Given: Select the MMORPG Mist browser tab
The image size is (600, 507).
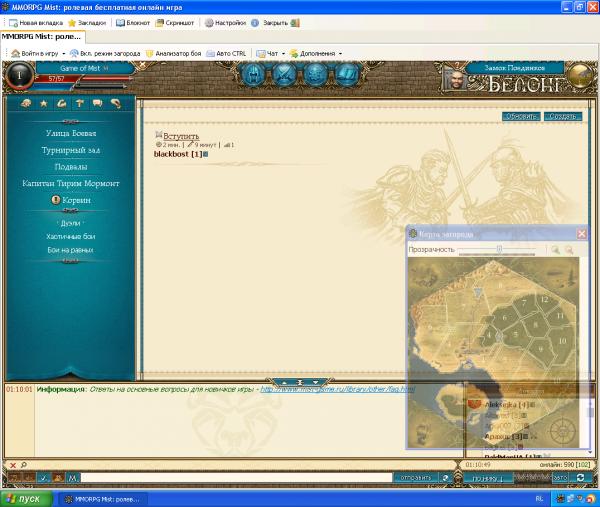Looking at the screenshot, I should (42, 37).
